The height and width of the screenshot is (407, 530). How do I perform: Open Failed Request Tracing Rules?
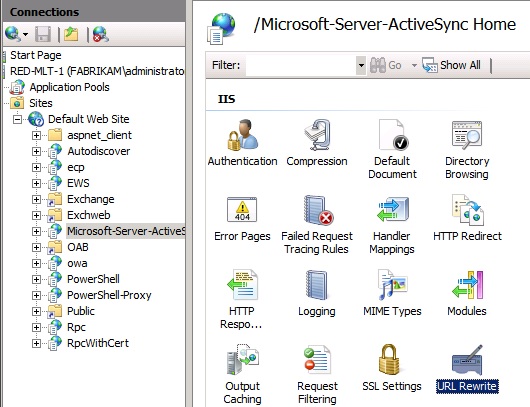[x=317, y=224]
